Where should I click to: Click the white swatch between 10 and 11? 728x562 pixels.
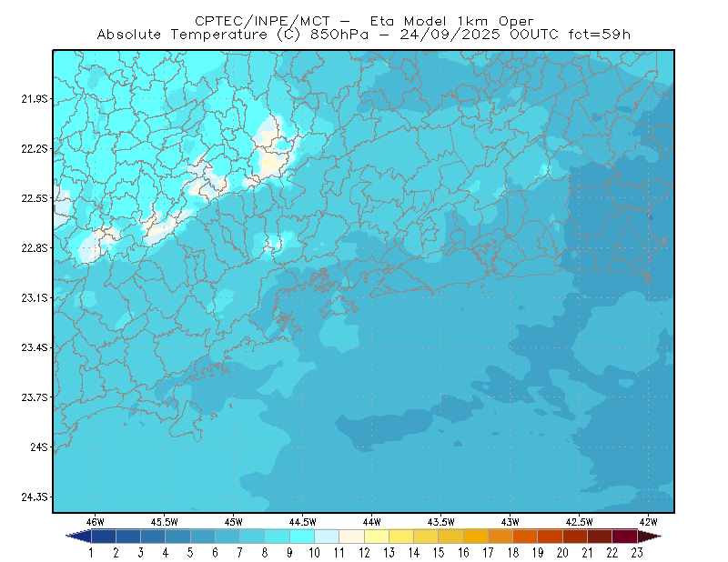click(x=327, y=537)
